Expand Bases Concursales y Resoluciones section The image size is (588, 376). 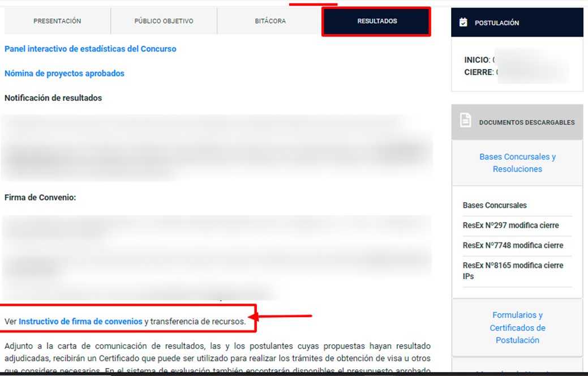pos(517,163)
